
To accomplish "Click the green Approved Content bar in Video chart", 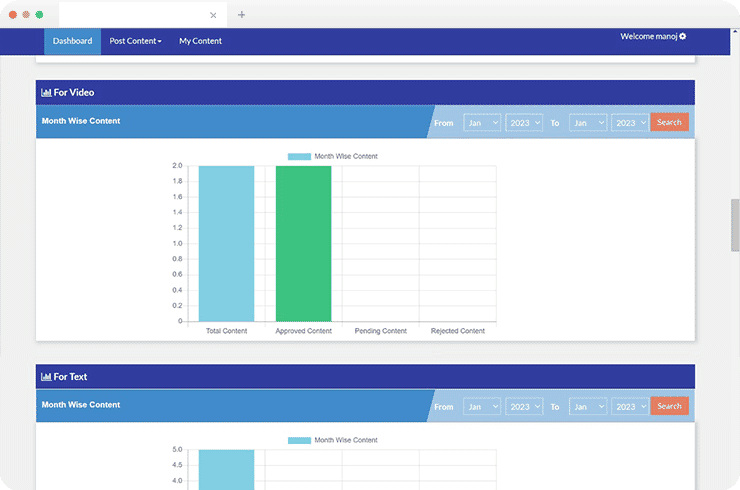I will click(x=303, y=243).
